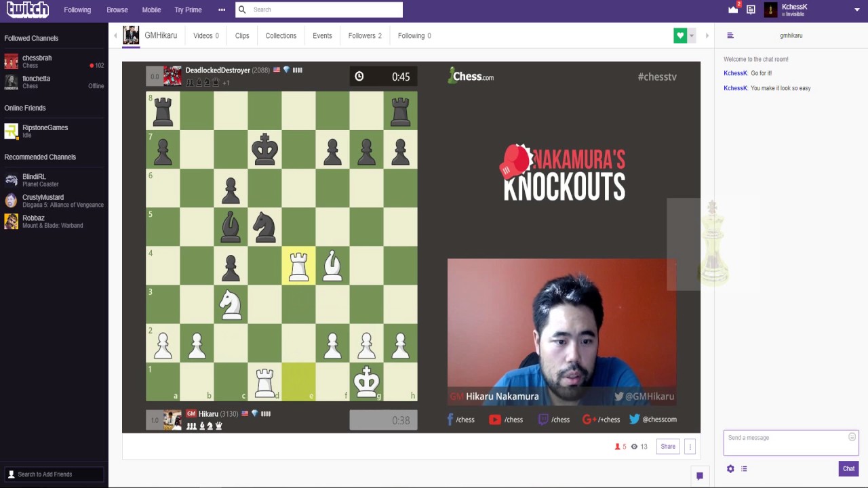Click the Share button below the video
Image resolution: width=868 pixels, height=488 pixels.
click(x=668, y=447)
